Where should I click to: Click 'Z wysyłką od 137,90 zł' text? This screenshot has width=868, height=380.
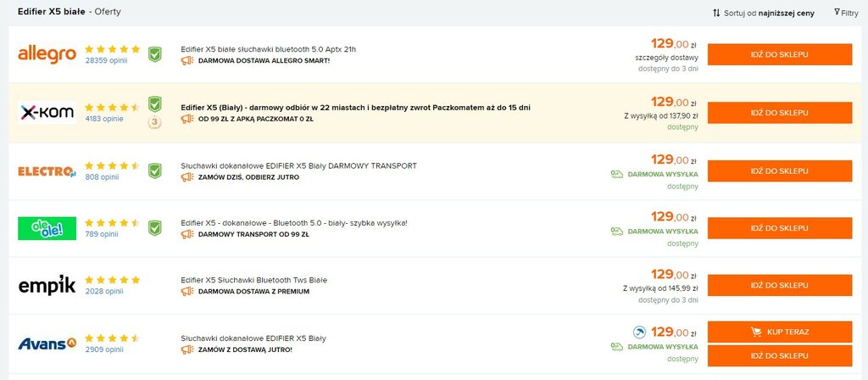660,115
